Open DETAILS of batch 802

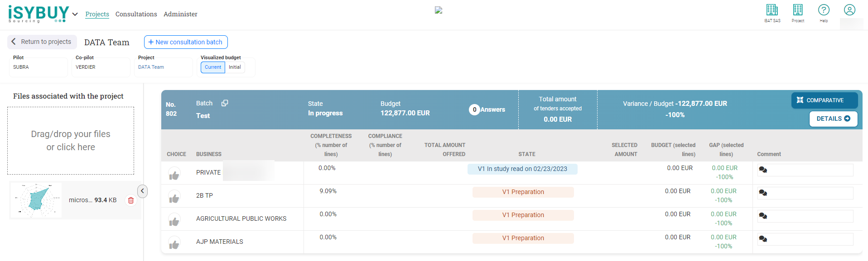pos(833,119)
